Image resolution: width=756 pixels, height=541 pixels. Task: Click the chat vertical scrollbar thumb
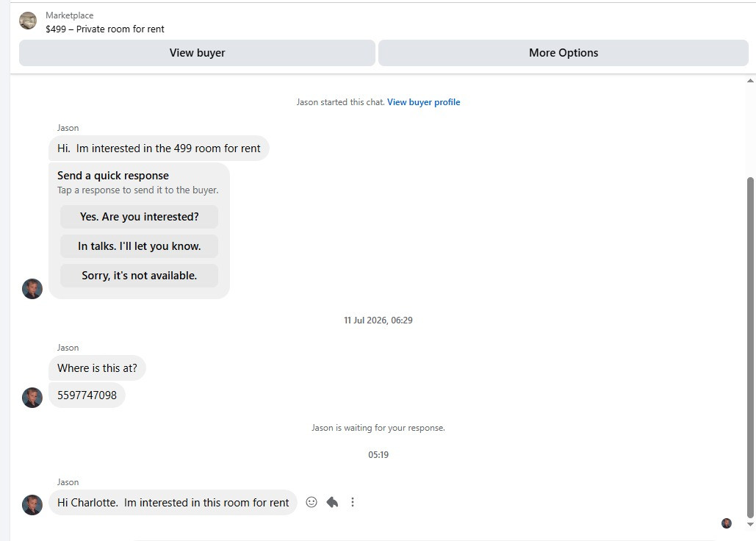coord(750,347)
